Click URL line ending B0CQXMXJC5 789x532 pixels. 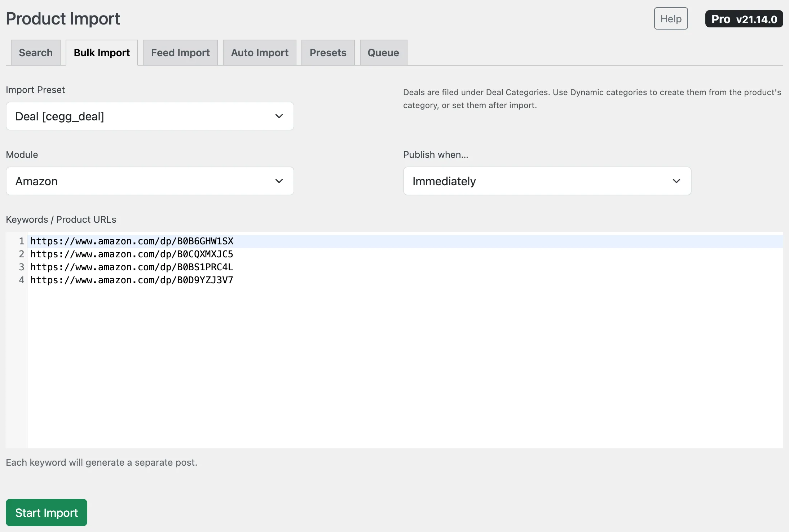coord(132,254)
